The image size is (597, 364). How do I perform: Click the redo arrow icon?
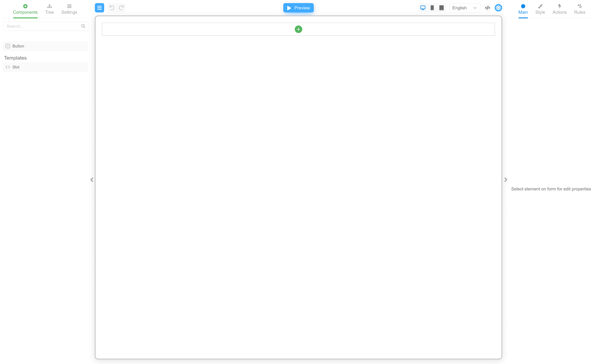[x=121, y=8]
